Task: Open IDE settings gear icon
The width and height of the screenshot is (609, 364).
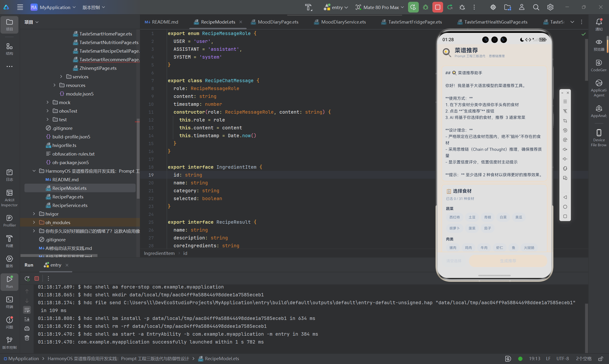Action: pos(550,7)
